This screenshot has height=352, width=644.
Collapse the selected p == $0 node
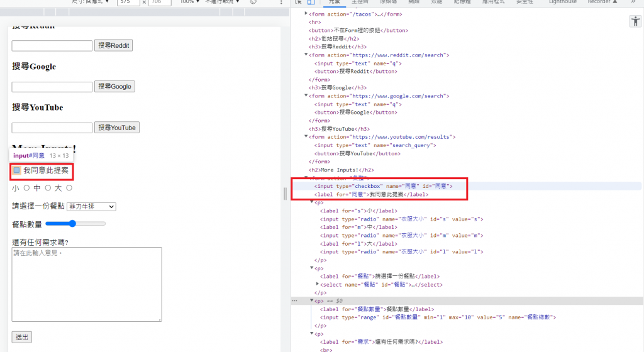[312, 300]
